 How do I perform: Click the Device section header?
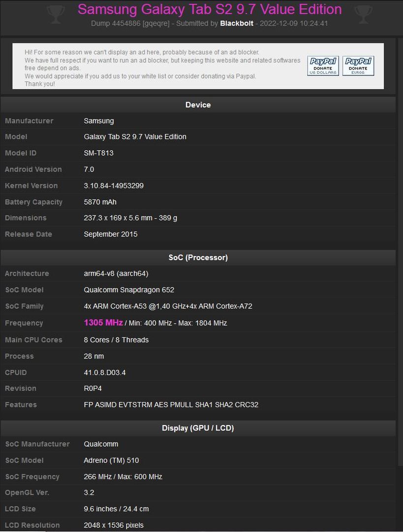point(198,105)
